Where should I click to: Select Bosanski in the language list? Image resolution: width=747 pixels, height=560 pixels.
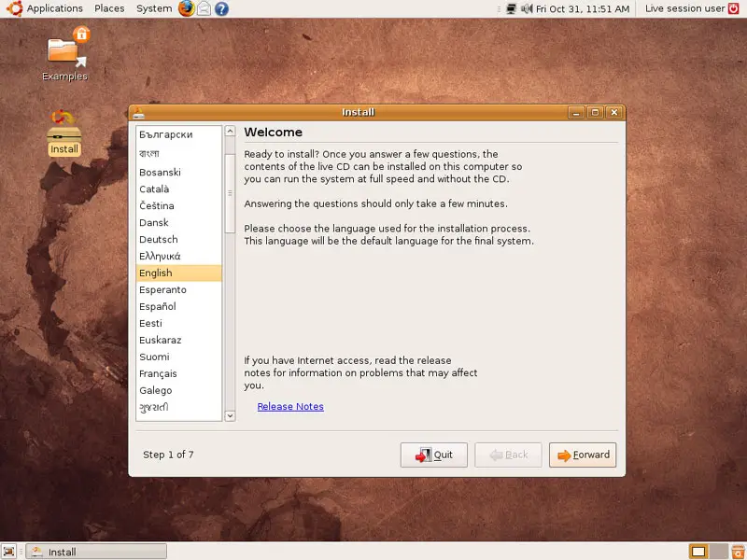(x=179, y=173)
